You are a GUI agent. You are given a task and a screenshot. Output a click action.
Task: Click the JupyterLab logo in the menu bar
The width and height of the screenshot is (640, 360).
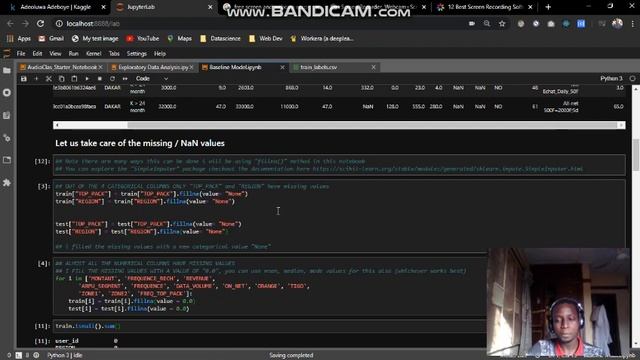[x=7, y=53]
